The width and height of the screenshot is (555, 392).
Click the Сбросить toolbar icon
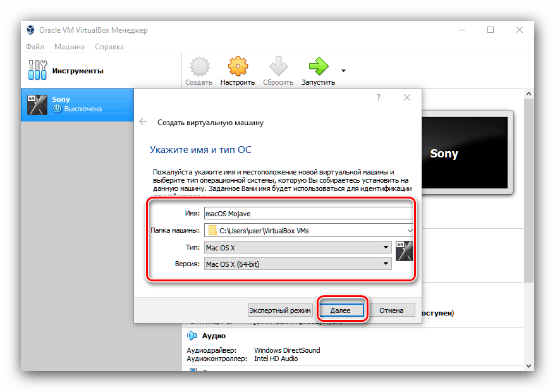[278, 66]
